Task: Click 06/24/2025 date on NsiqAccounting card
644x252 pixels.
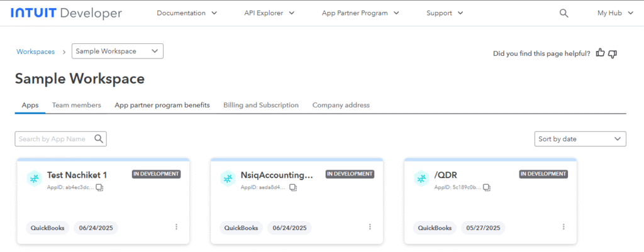Action: (289, 227)
